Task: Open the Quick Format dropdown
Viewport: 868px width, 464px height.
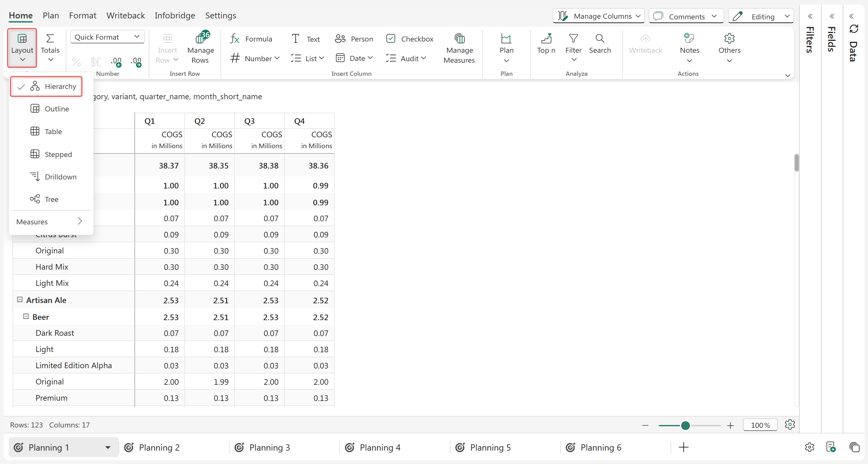Action: (107, 37)
